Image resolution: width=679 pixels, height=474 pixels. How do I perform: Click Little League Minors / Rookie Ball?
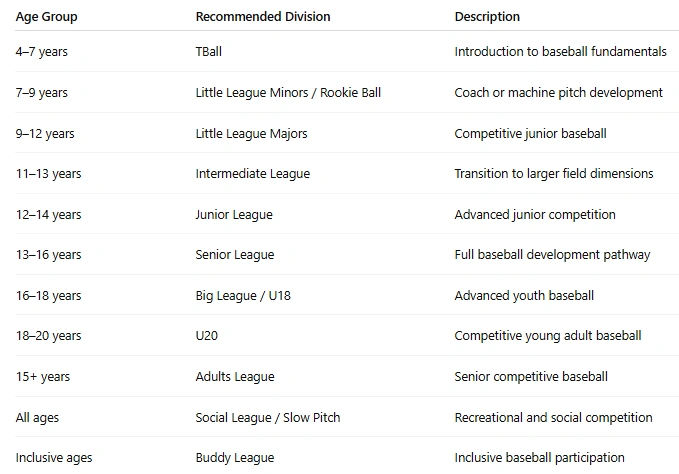[288, 93]
